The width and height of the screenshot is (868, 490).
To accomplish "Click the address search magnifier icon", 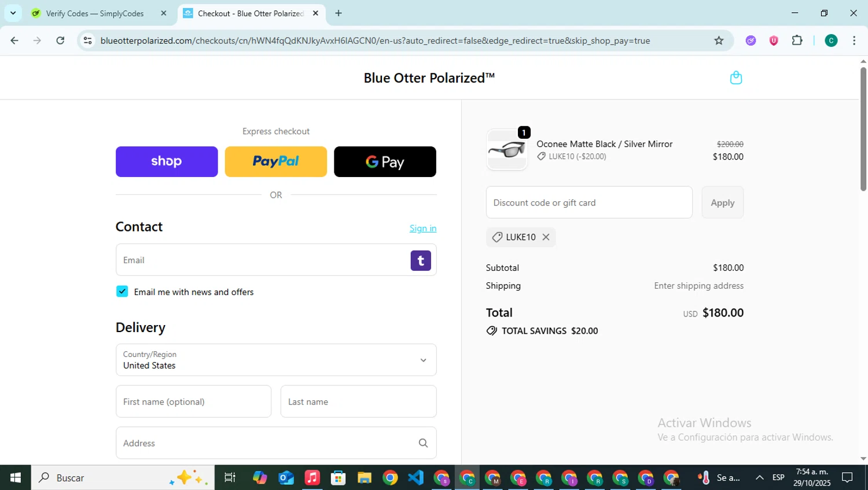I will 423,443.
